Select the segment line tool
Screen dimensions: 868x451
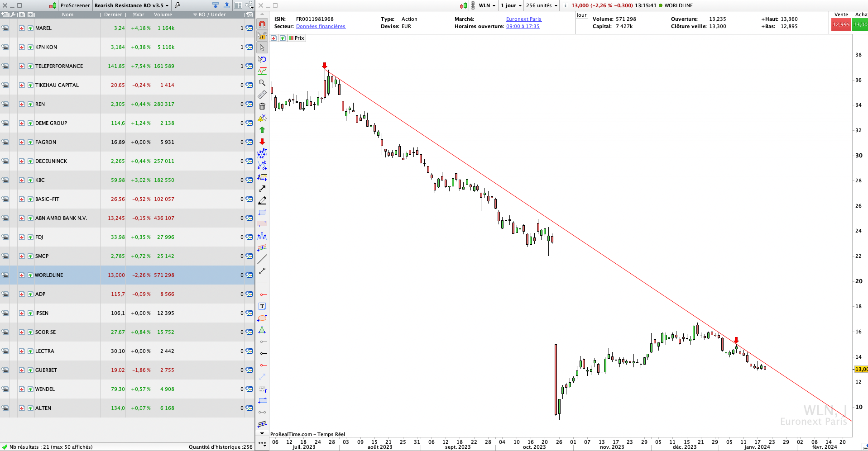click(x=262, y=271)
